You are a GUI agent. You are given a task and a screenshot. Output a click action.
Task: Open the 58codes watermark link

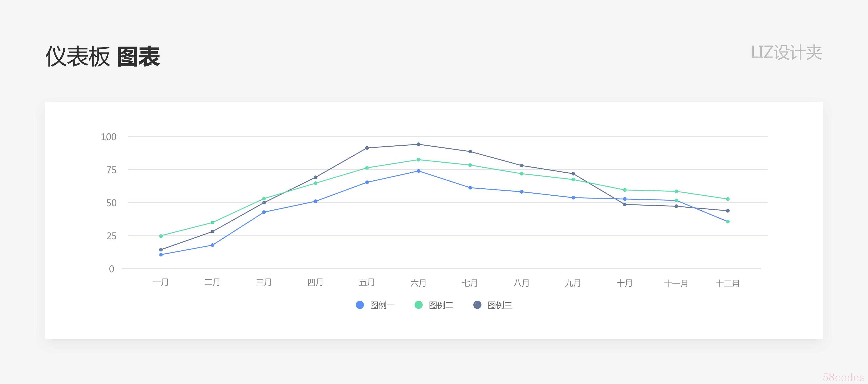(x=843, y=377)
